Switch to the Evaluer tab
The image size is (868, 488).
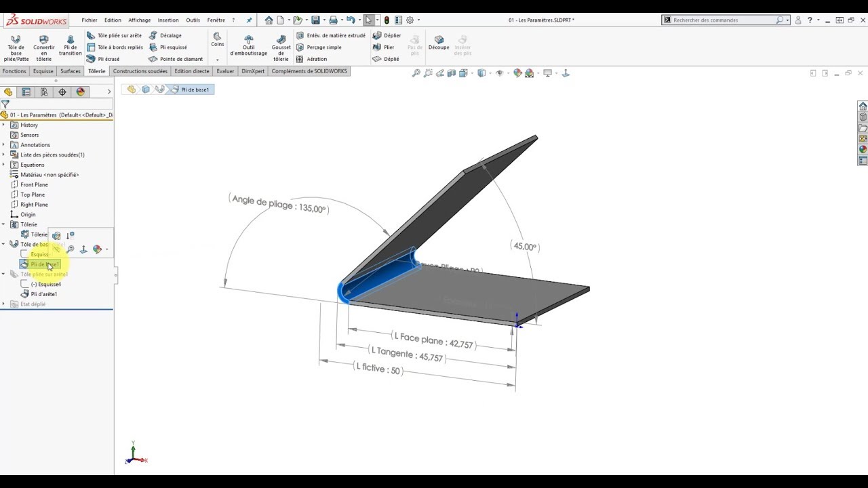click(226, 71)
